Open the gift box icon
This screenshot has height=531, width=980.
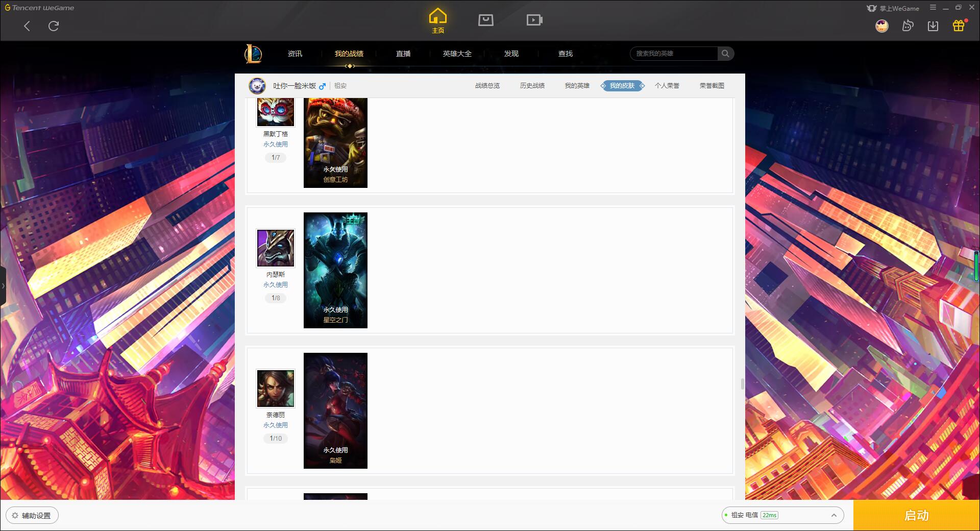(x=959, y=26)
